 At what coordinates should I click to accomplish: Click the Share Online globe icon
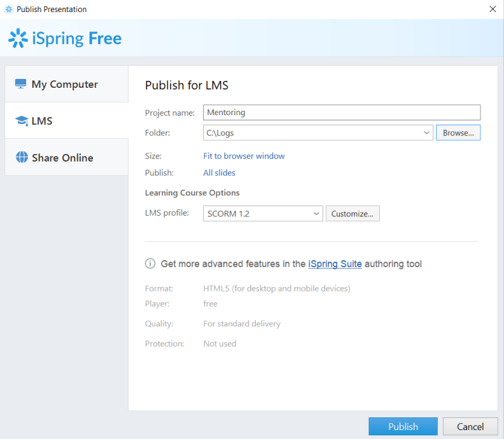(22, 157)
